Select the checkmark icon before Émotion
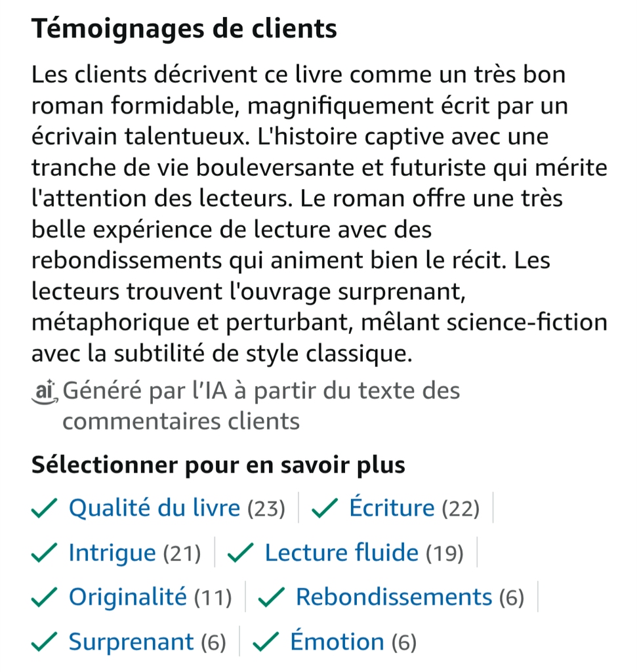The image size is (637, 672). [266, 642]
